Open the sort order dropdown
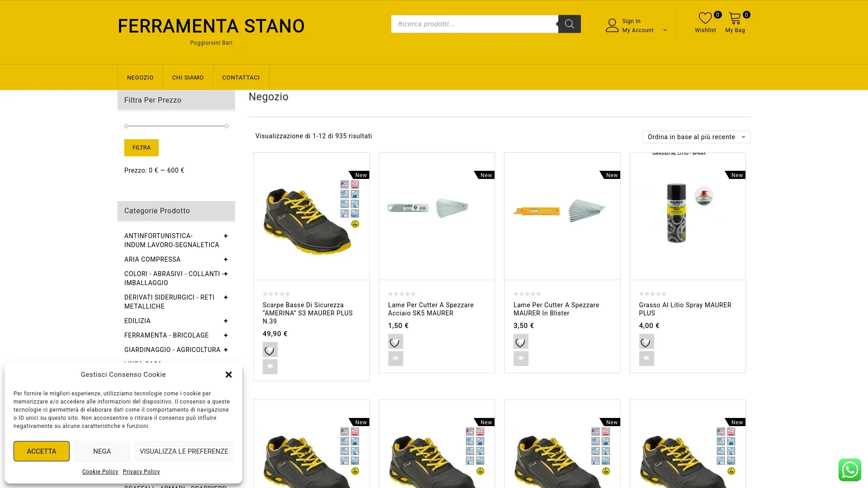The image size is (868, 488). (696, 137)
